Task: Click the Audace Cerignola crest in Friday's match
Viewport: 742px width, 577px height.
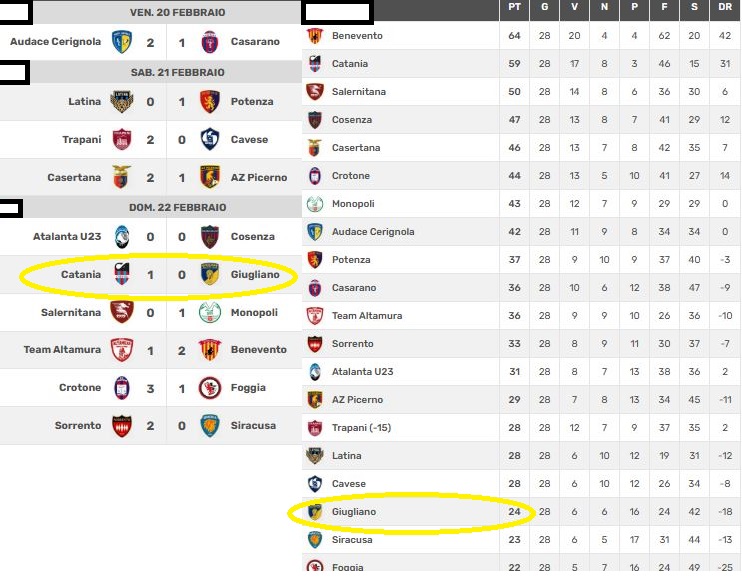Action: (122, 42)
